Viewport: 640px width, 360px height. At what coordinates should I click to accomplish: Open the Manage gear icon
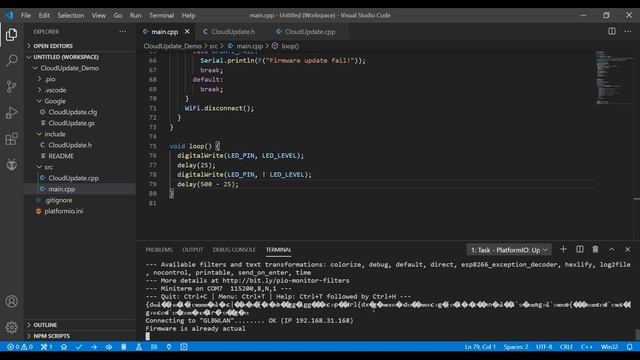[11, 327]
